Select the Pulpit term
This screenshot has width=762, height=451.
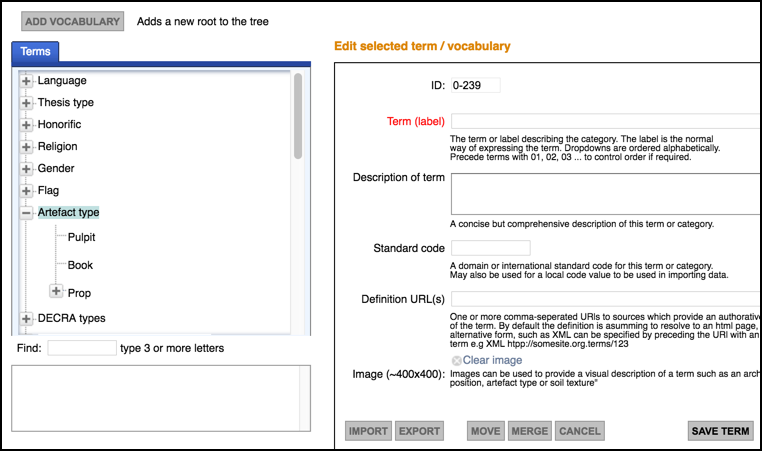click(x=81, y=237)
